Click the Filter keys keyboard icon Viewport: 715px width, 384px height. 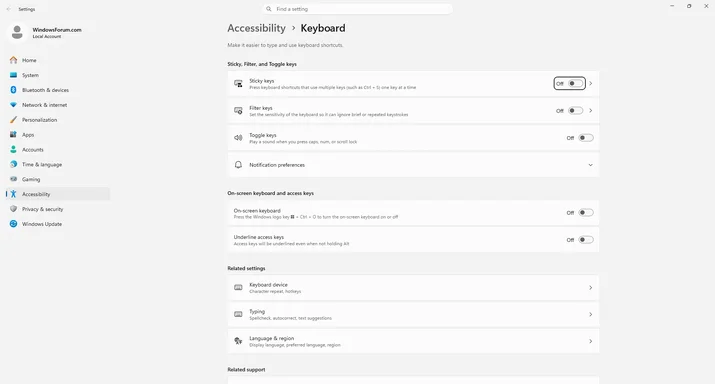[x=238, y=110]
